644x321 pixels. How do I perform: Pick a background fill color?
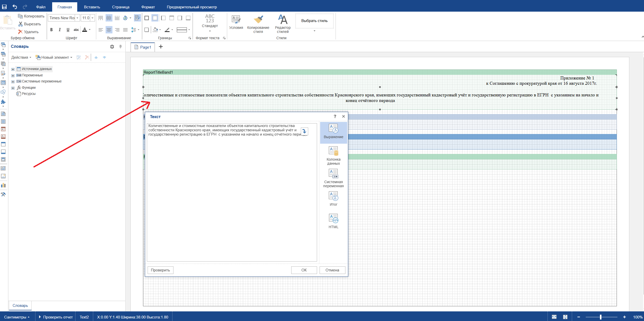[155, 30]
